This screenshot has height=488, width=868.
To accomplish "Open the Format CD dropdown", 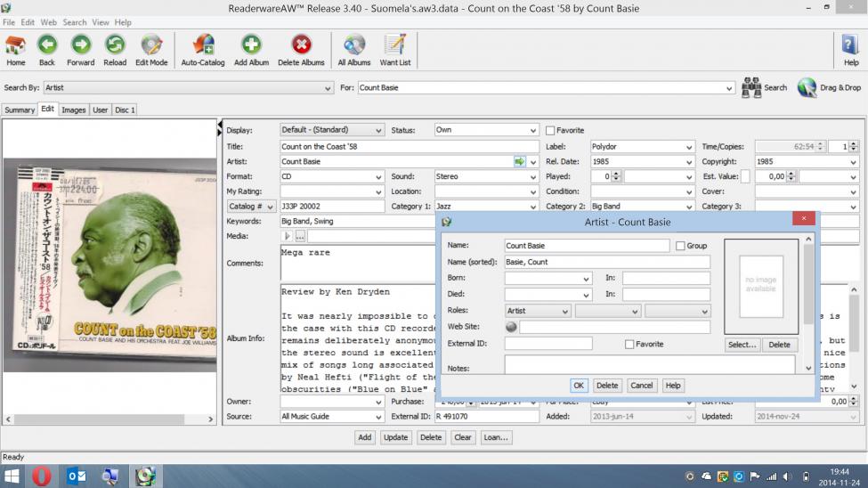I will click(378, 177).
